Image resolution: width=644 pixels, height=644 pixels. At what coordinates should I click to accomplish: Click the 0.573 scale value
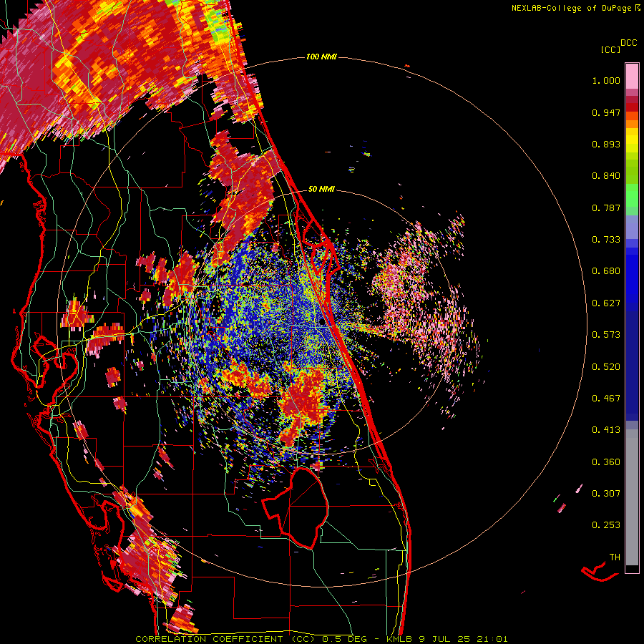(x=606, y=335)
